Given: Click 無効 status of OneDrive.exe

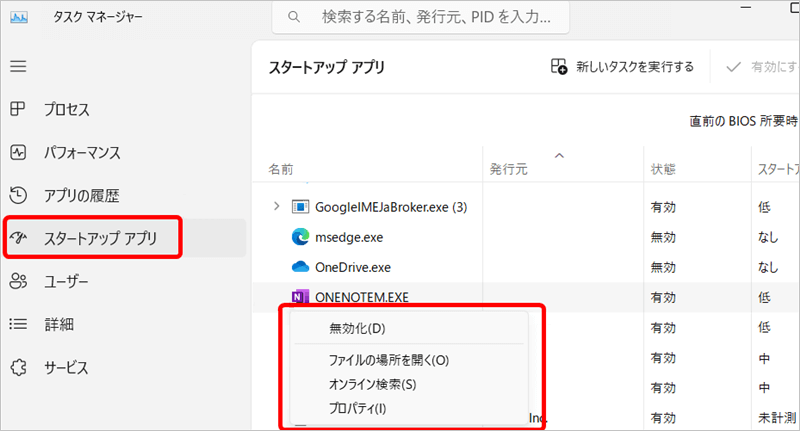Looking at the screenshot, I should [663, 267].
